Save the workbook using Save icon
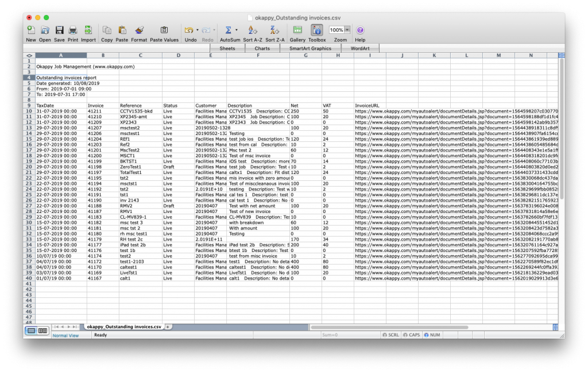This screenshot has height=372, width=588. point(59,30)
